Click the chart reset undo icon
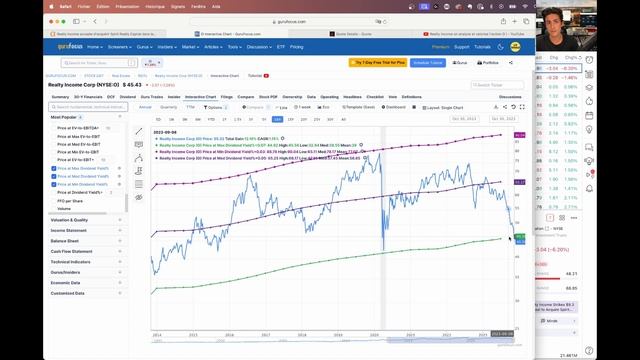This screenshot has width=640, height=360. tap(513, 107)
